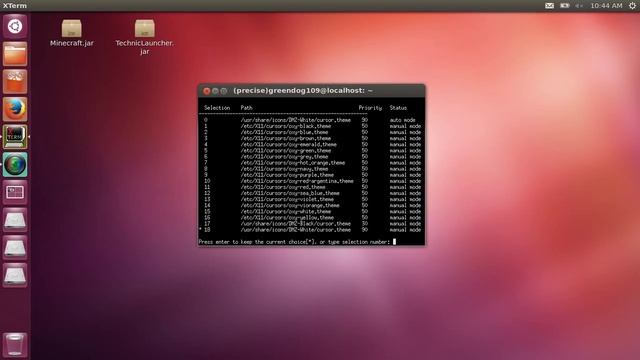Open the Trash in the dock

click(15, 344)
